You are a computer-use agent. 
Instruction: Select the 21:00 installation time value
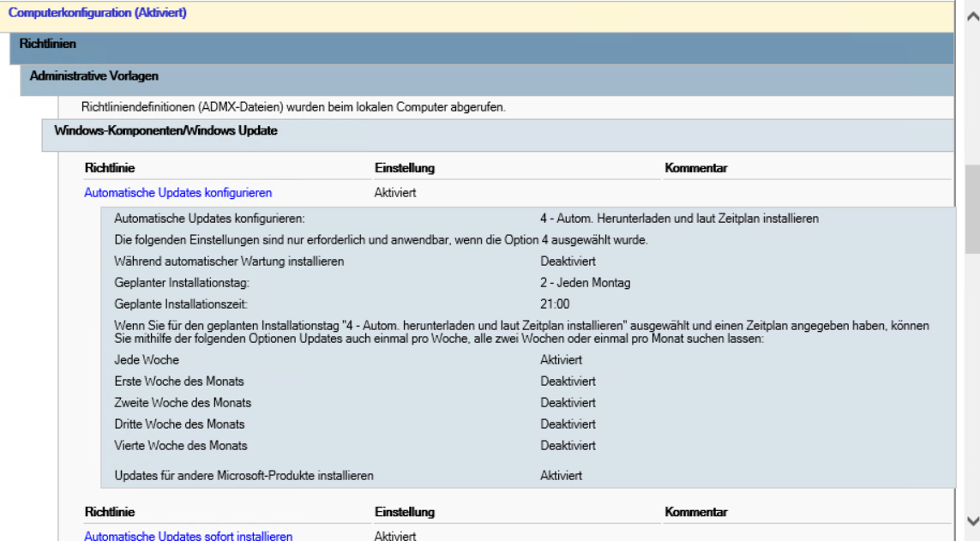click(555, 304)
